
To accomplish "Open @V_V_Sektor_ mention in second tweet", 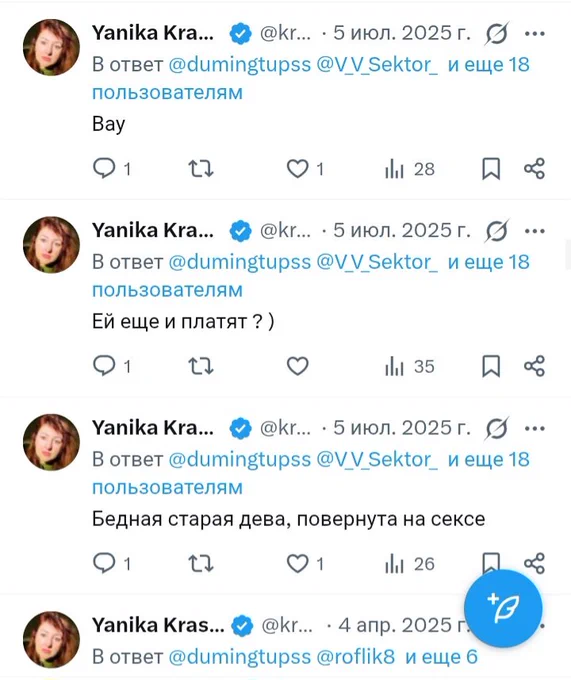I will (377, 262).
